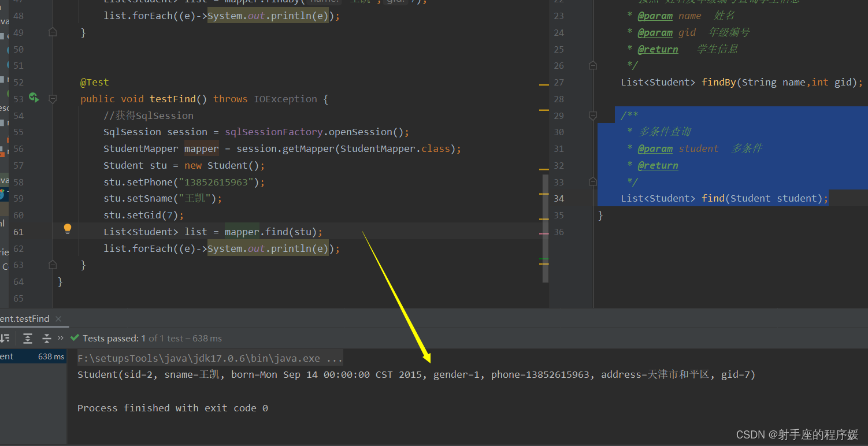This screenshot has width=868, height=446.
Task: Click mapper.find(stu) call on line 61
Action: [x=271, y=232]
